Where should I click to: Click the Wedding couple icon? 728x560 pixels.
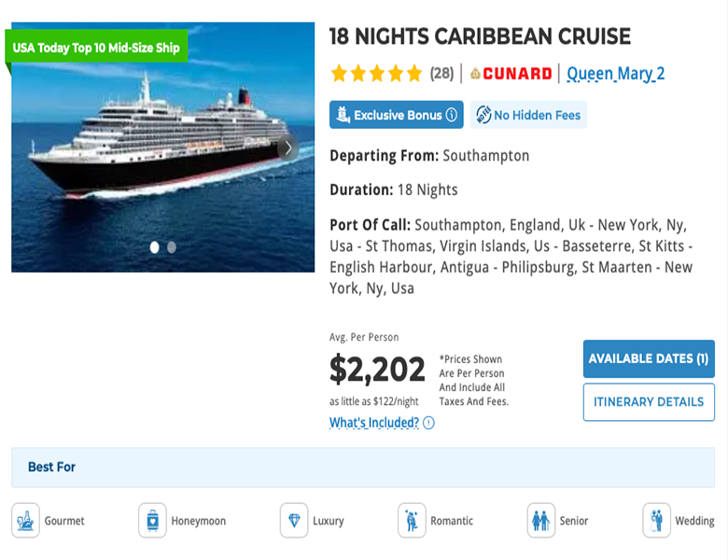point(657,520)
